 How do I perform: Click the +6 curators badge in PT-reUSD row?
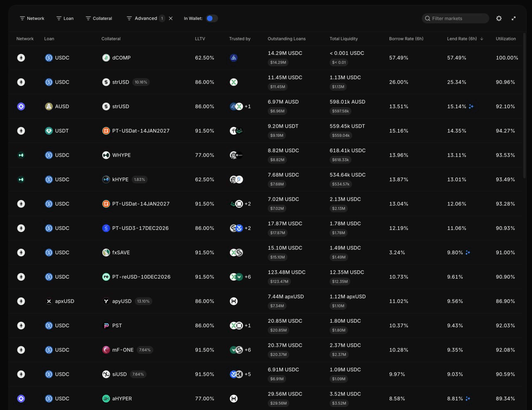point(248,277)
